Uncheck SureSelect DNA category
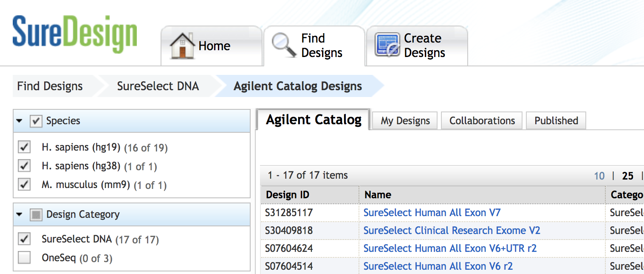The width and height of the screenshot is (644, 274). tap(24, 239)
